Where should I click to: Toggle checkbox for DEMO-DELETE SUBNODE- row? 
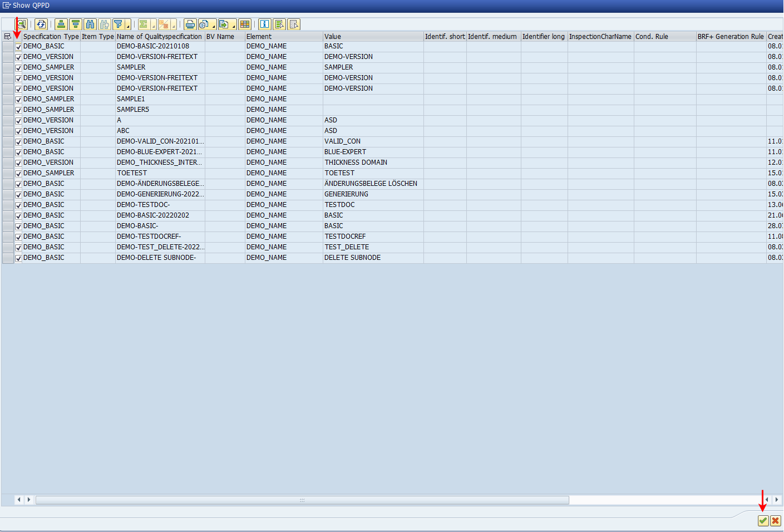(x=18, y=258)
